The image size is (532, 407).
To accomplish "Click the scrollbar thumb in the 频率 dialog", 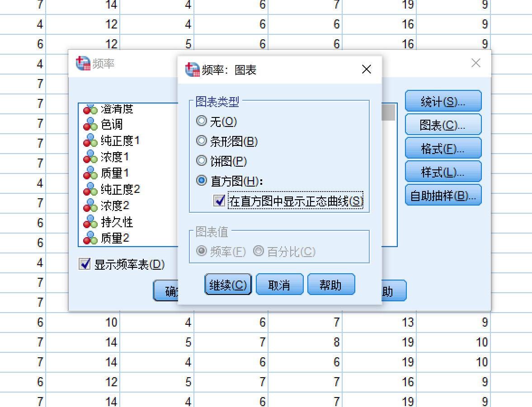I will (x=388, y=112).
